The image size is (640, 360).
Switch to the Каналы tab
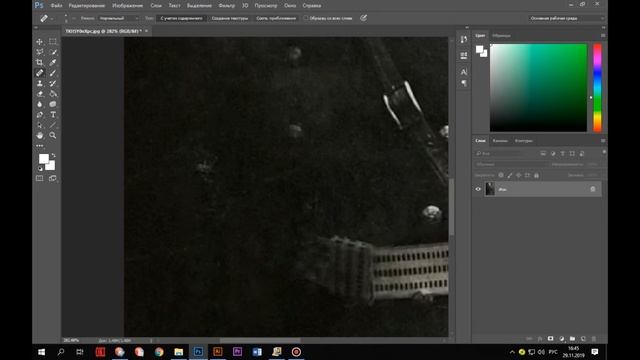pyautogui.click(x=500, y=141)
